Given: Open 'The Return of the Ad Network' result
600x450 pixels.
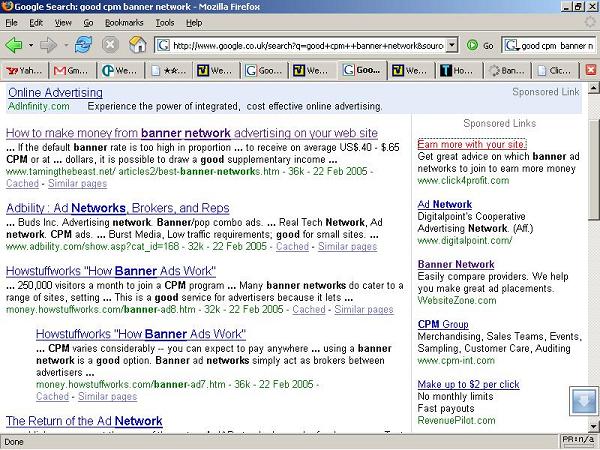Looking at the screenshot, I should [84, 421].
